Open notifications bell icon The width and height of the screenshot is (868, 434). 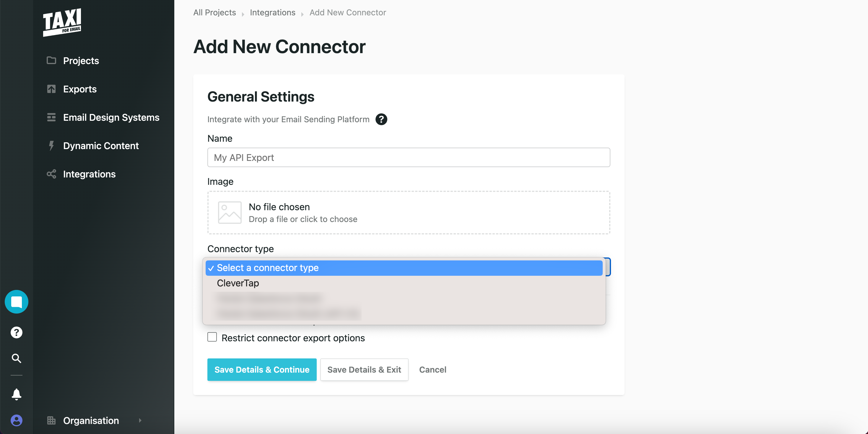click(x=17, y=394)
